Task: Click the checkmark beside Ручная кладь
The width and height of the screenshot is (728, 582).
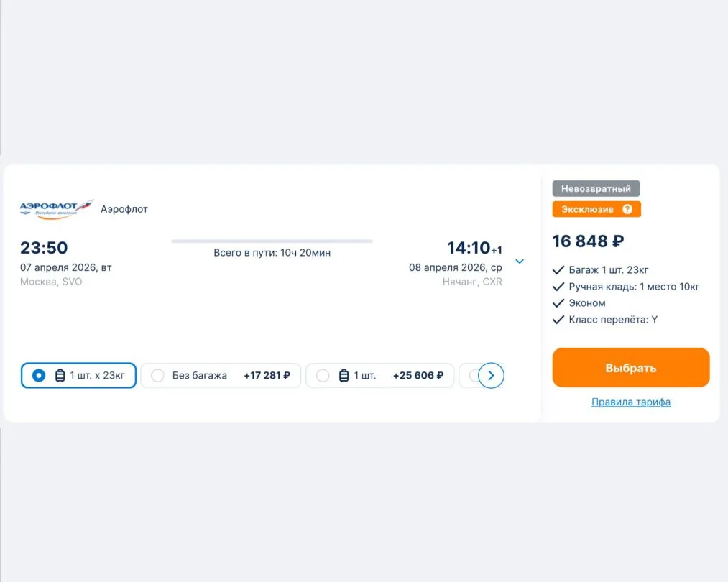Action: pyautogui.click(x=558, y=287)
